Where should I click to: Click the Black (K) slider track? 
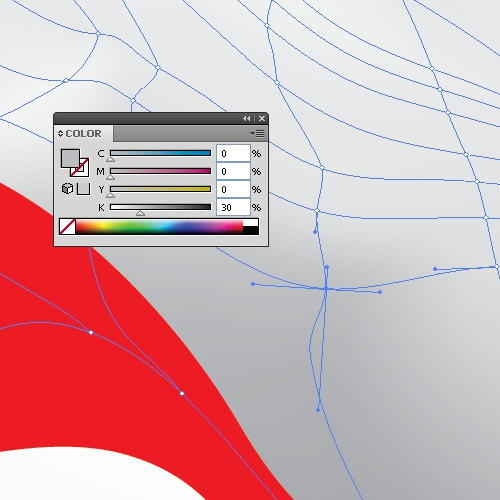tap(160, 207)
